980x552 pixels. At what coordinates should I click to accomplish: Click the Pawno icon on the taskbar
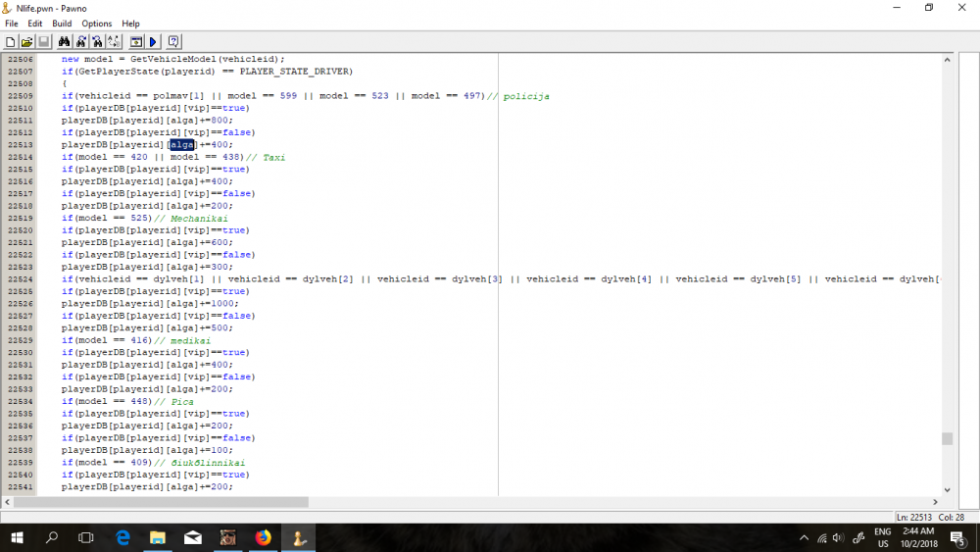coord(299,537)
